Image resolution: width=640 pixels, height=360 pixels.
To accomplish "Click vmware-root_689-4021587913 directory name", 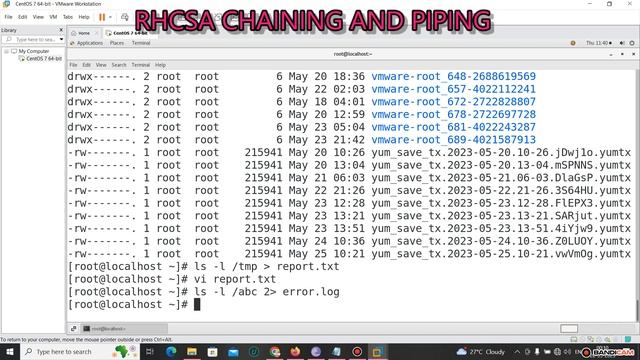I will pyautogui.click(x=453, y=140).
